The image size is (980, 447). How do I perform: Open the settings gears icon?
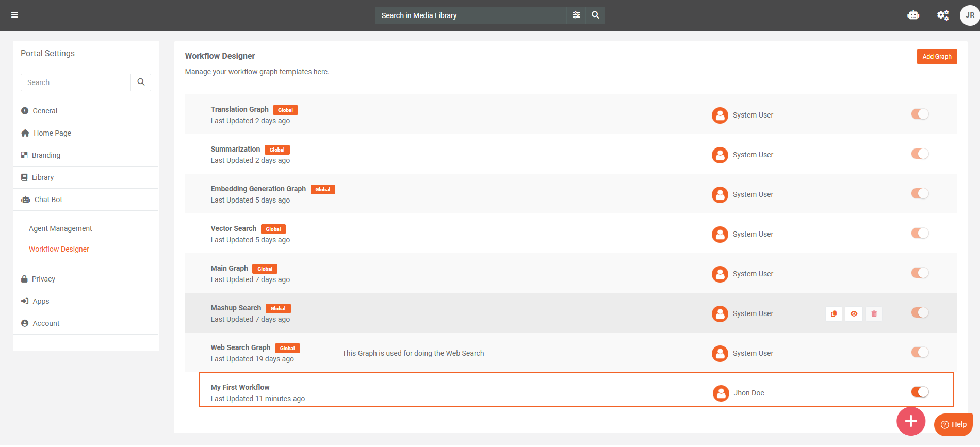coord(942,15)
